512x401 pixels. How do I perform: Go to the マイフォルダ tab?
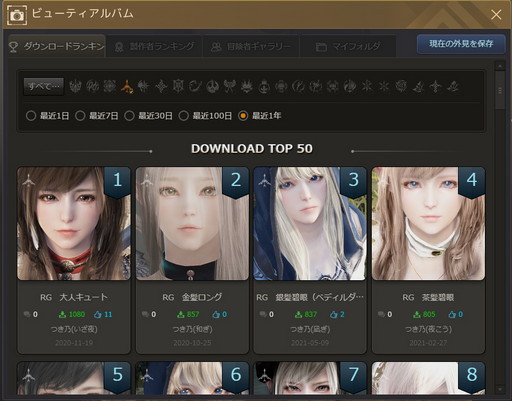[348, 46]
